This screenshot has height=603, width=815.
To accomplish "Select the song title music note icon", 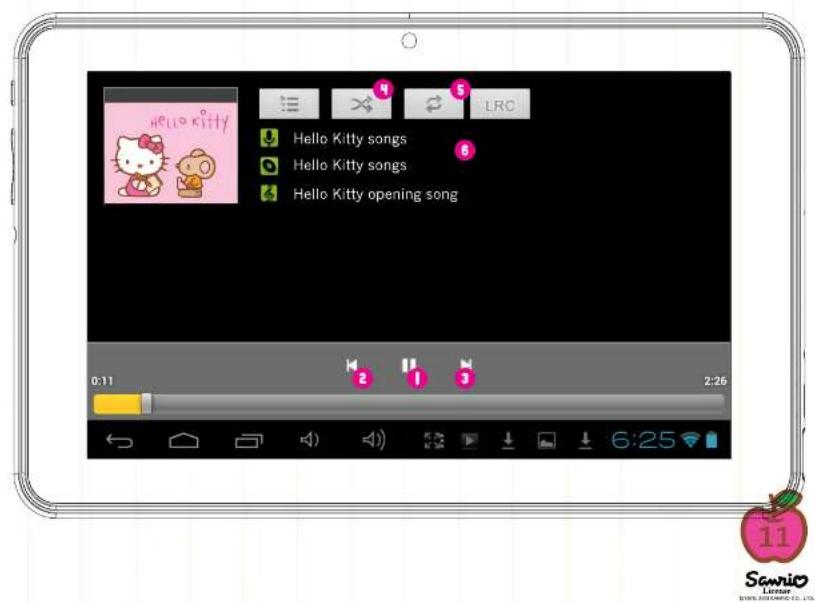I will pos(269,193).
